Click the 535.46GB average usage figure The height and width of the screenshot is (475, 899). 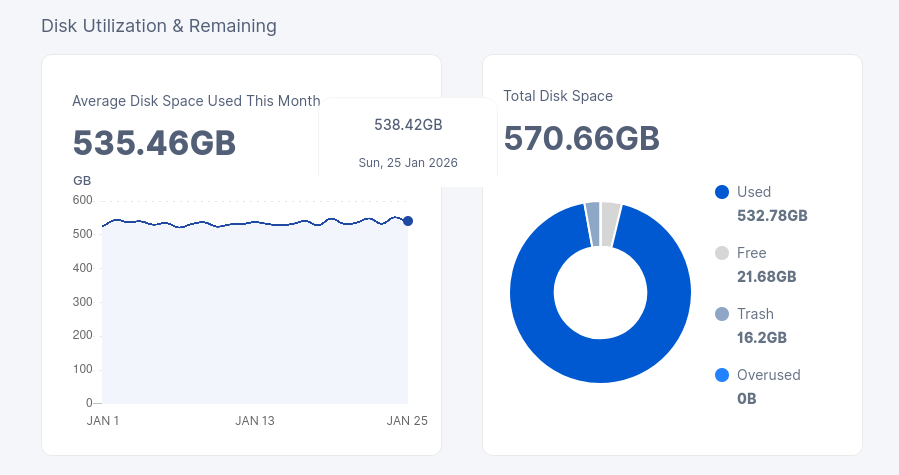coord(154,143)
